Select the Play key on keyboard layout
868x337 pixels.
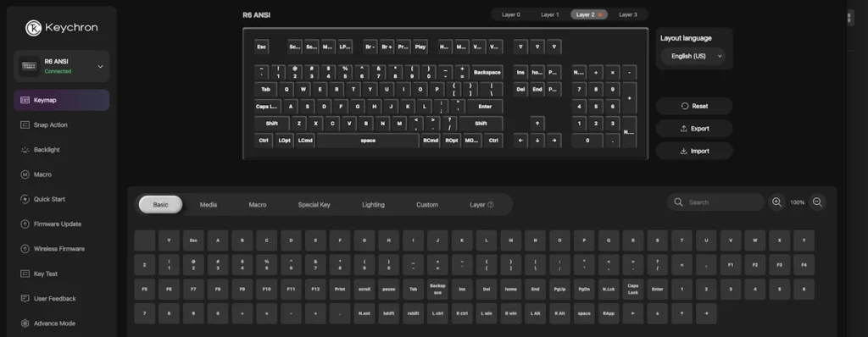pos(420,47)
